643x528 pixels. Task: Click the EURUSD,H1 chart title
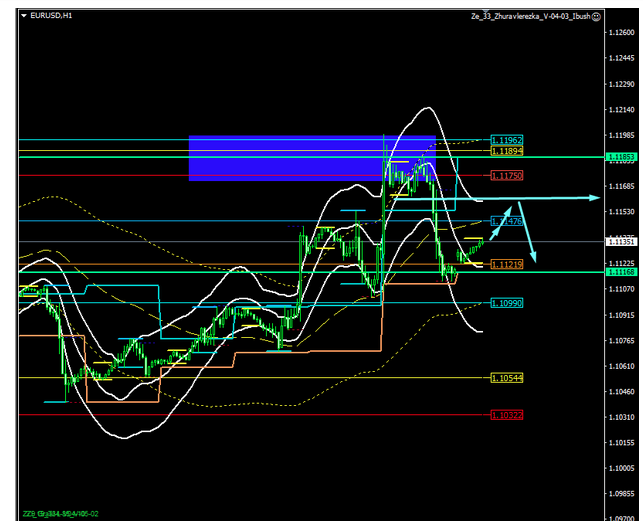pyautogui.click(x=49, y=16)
